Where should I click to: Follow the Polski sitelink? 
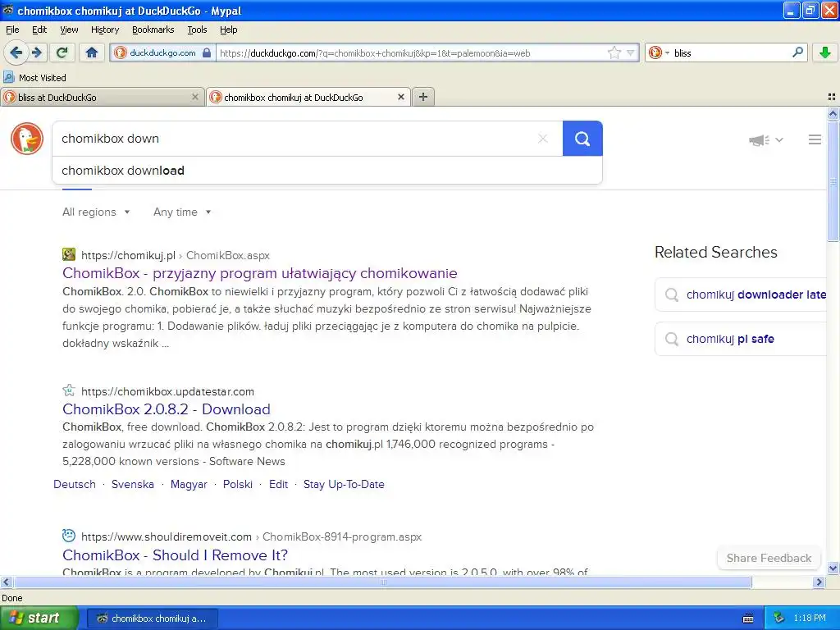237,484
